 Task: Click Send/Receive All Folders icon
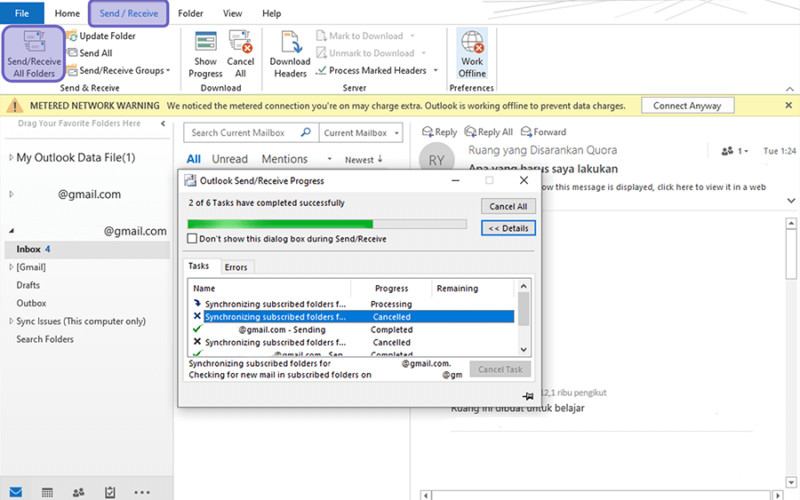(x=34, y=41)
